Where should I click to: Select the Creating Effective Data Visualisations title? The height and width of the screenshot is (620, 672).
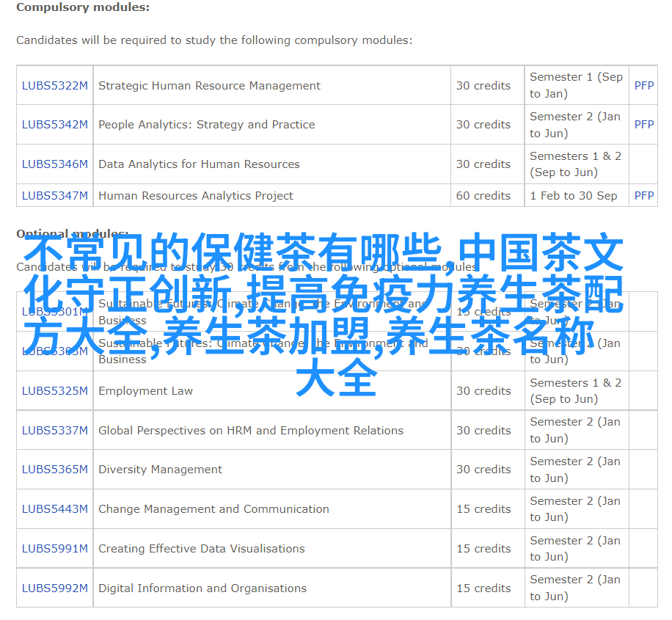click(x=201, y=549)
